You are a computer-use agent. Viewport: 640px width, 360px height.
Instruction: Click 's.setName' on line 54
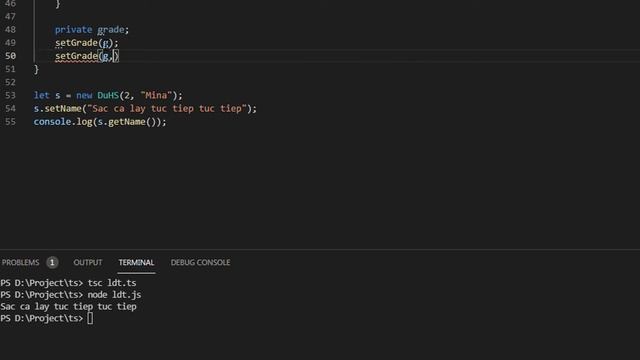[x=58, y=109]
